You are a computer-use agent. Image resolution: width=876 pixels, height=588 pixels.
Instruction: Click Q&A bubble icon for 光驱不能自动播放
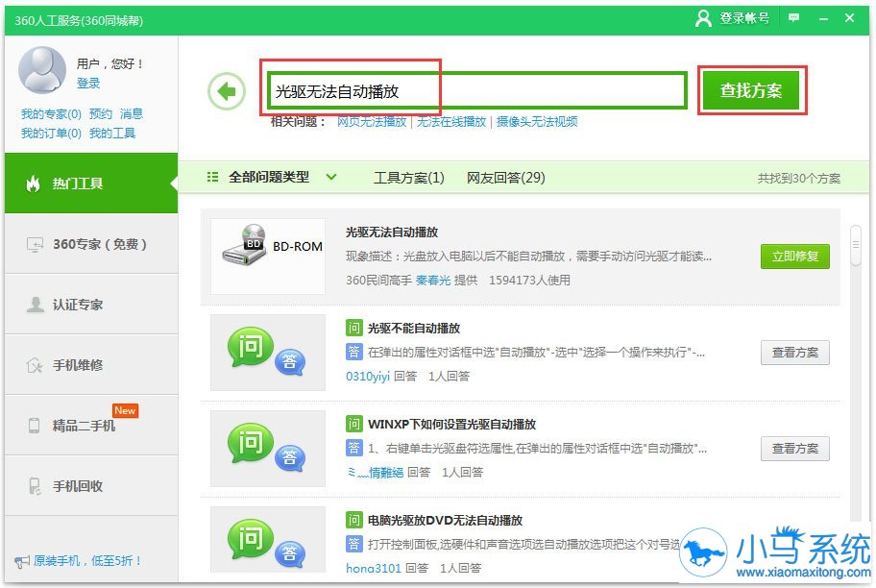click(268, 353)
